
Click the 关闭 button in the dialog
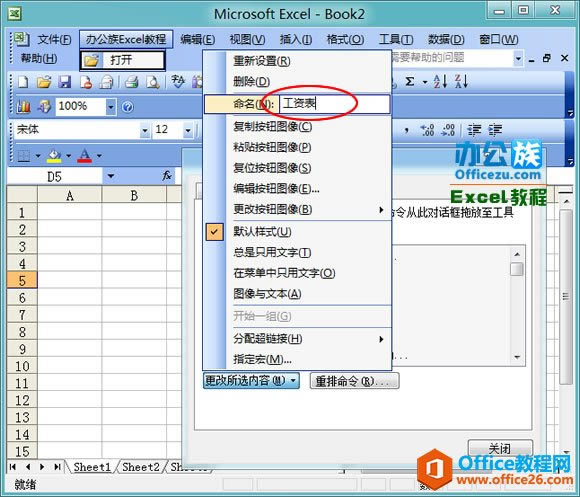pos(500,448)
